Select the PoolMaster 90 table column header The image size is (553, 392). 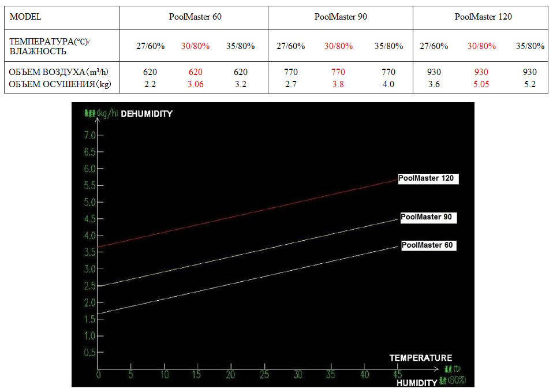[341, 17]
